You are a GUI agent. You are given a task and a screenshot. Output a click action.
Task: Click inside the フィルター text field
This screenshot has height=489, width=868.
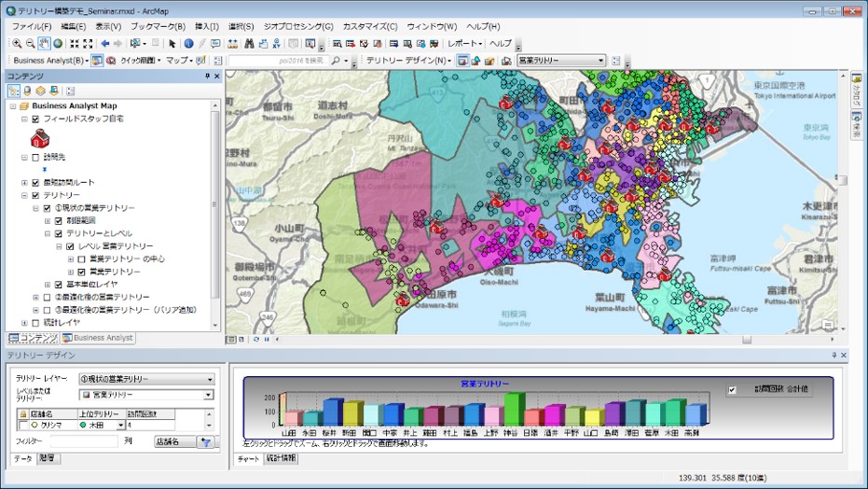(x=84, y=441)
